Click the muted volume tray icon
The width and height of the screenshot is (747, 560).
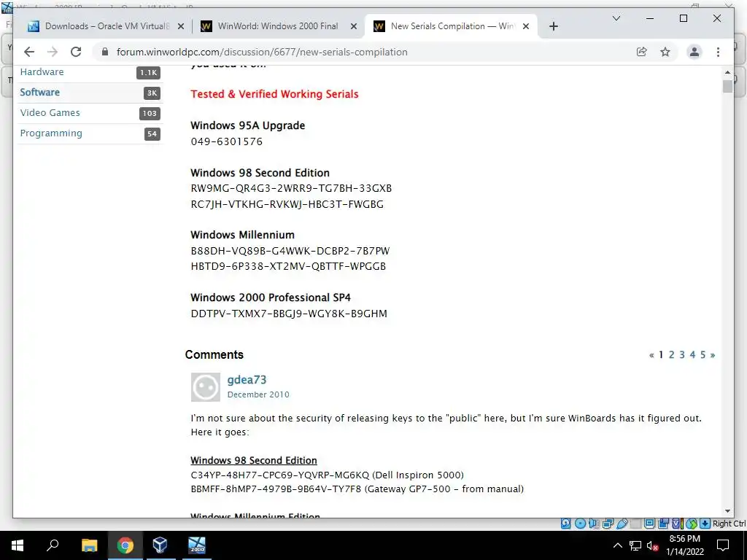tap(653, 545)
